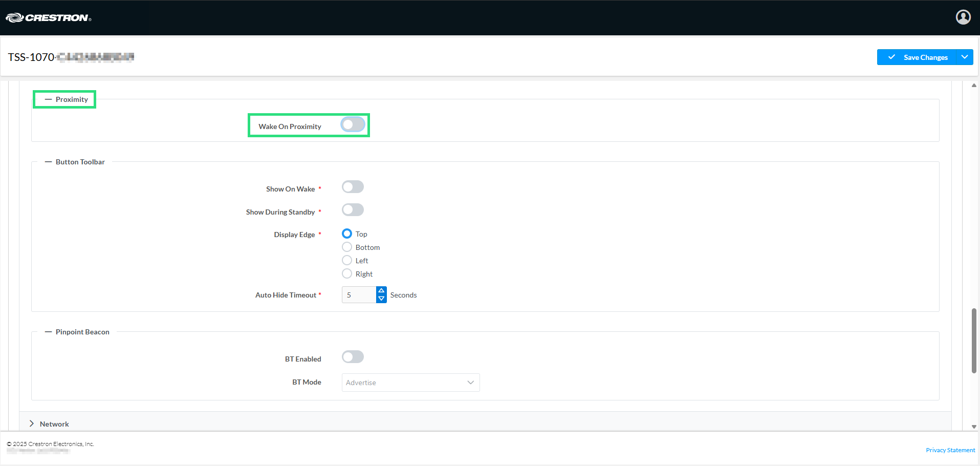980x466 pixels.
Task: Choose Left as the display edge
Action: [347, 261]
